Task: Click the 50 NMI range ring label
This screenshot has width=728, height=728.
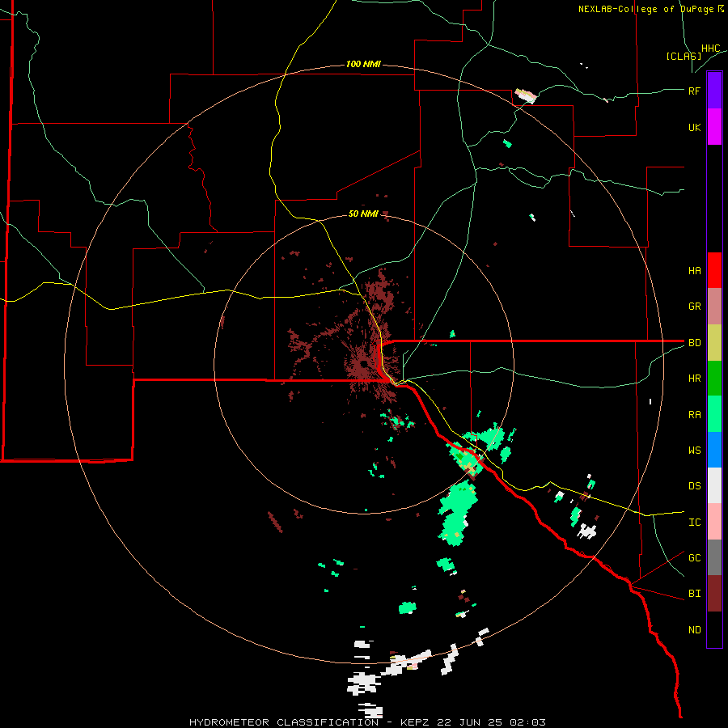Action: (x=363, y=214)
